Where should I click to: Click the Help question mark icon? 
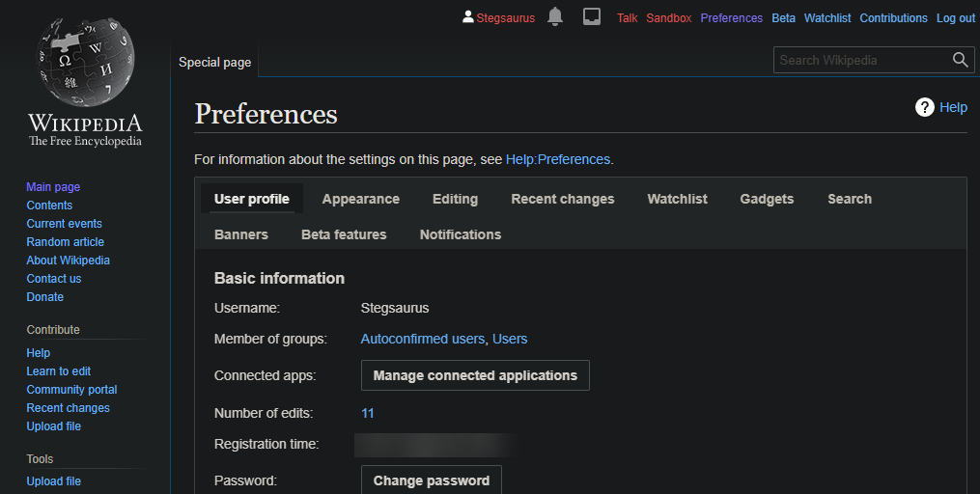925,107
